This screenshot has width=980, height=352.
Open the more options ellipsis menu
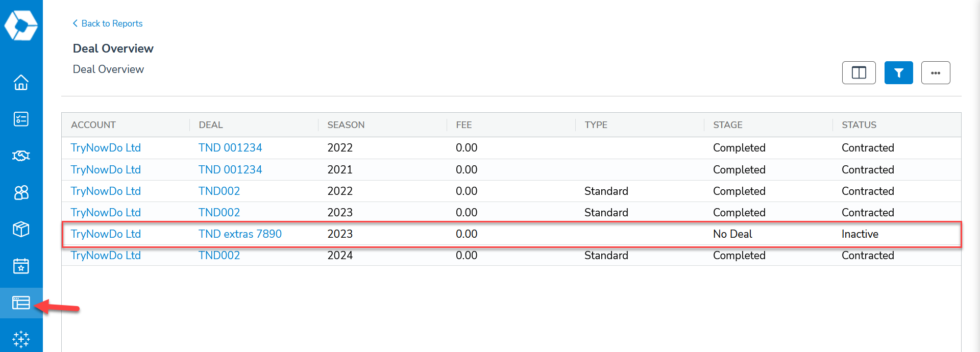[936, 72]
